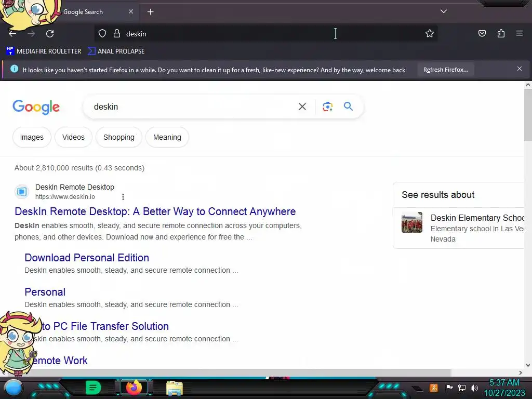Open the volume speaker tray icon

coord(474,388)
